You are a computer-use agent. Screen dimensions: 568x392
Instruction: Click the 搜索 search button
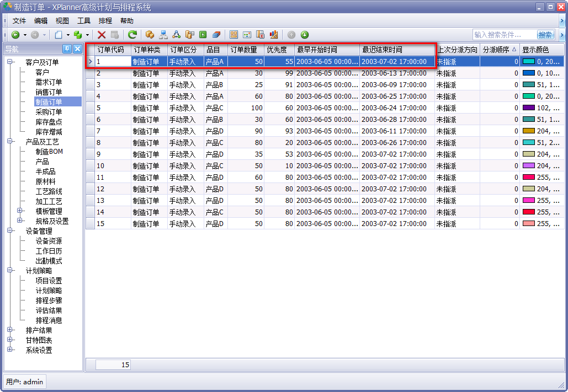click(545, 35)
